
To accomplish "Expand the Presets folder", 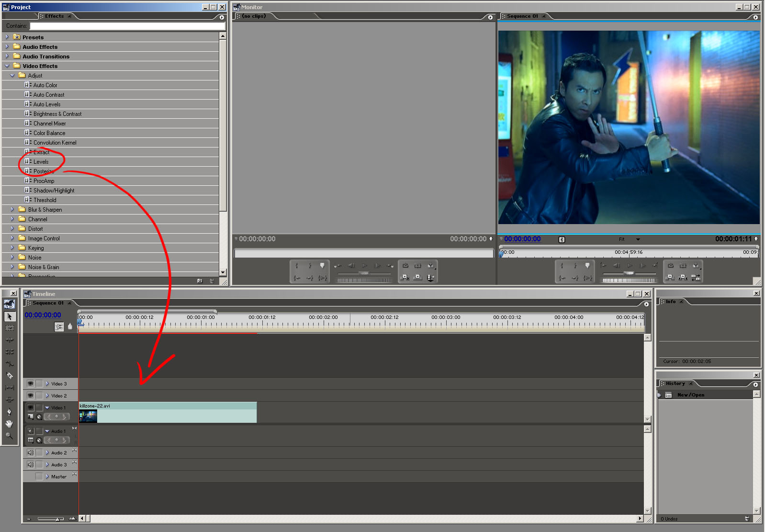I will [x=7, y=37].
